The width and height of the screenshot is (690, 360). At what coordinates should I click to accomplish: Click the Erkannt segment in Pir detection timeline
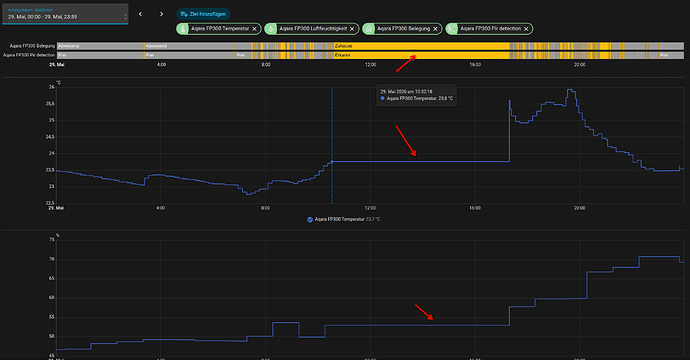coord(421,55)
